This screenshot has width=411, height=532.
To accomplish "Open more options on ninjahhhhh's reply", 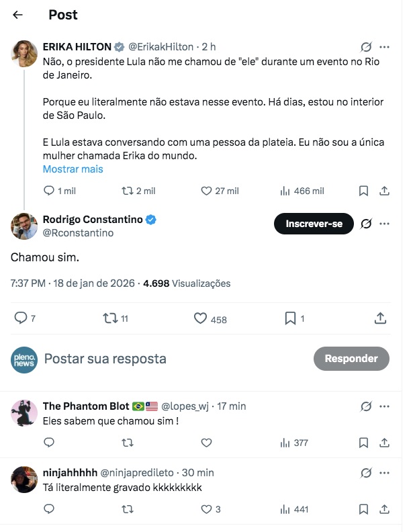I will click(384, 473).
